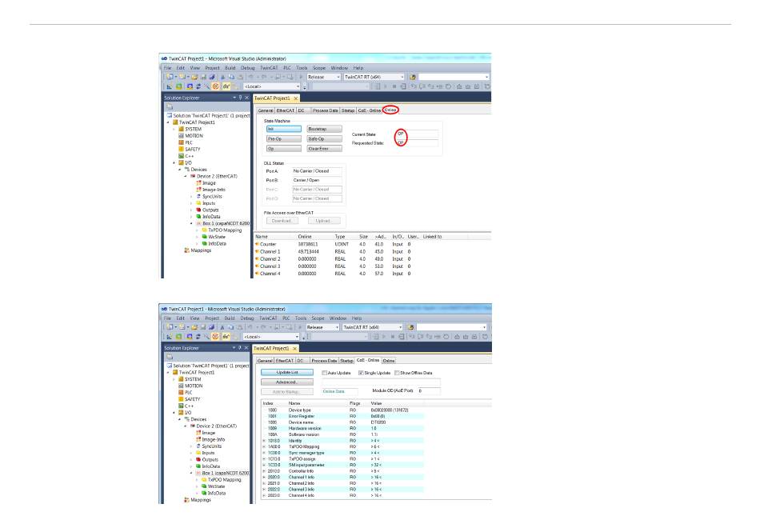
Task: Select Box 1 (capaNCDT 6200) in the CoE-Online window tree
Action: click(225, 473)
